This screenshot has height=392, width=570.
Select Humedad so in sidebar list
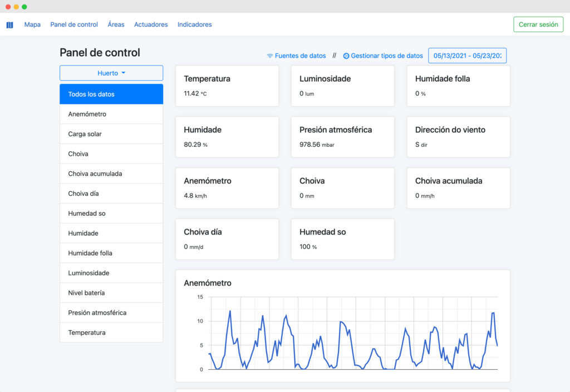111,214
